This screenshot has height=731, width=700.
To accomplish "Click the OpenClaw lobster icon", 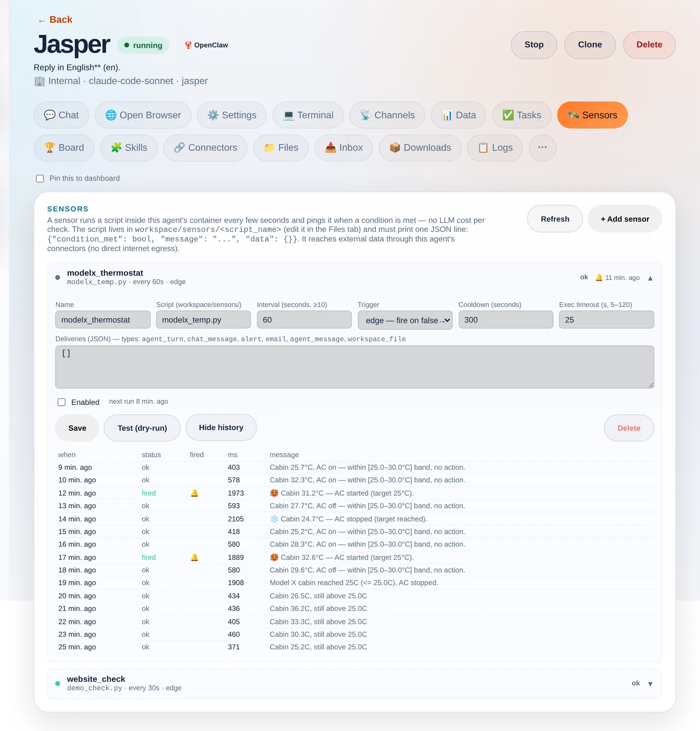I will (188, 45).
